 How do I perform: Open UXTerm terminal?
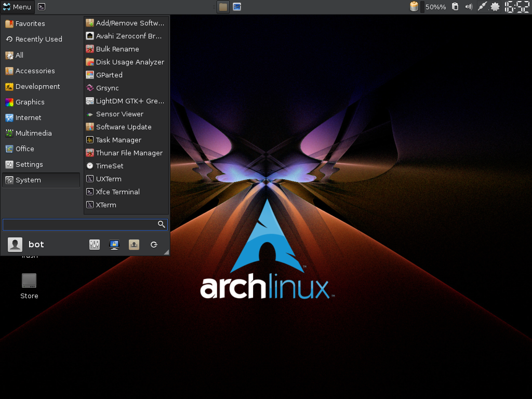pos(126,179)
